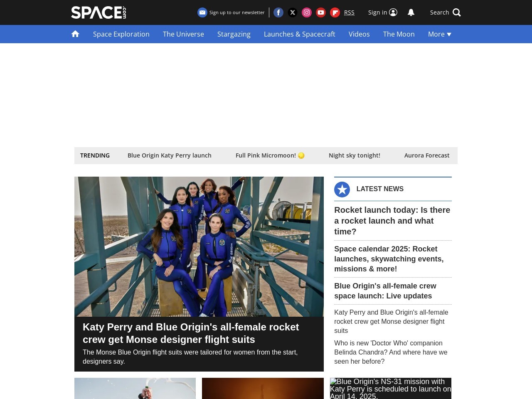Click hero subtitle about tailored flight suits
This screenshot has width=532, height=399.
point(190,357)
